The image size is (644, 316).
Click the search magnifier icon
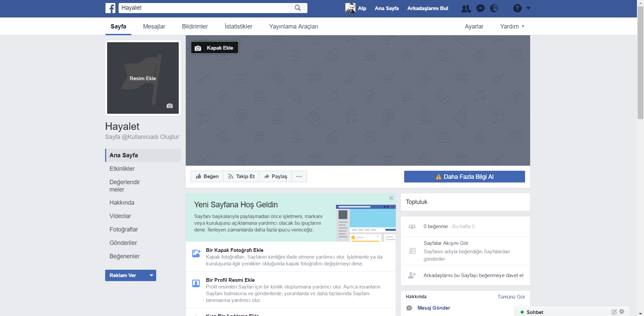[x=298, y=8]
